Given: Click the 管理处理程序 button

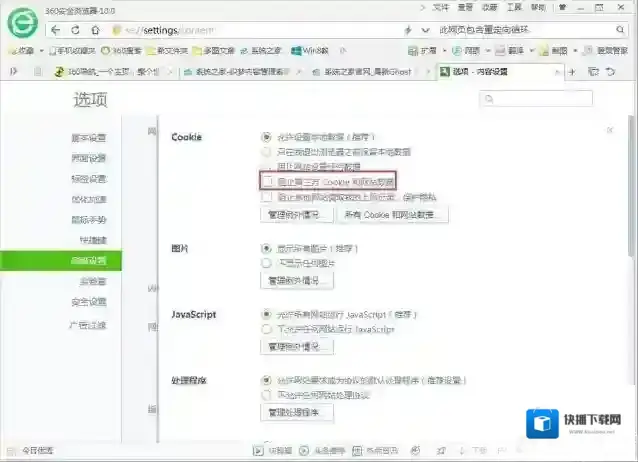Looking at the screenshot, I should coord(296,412).
